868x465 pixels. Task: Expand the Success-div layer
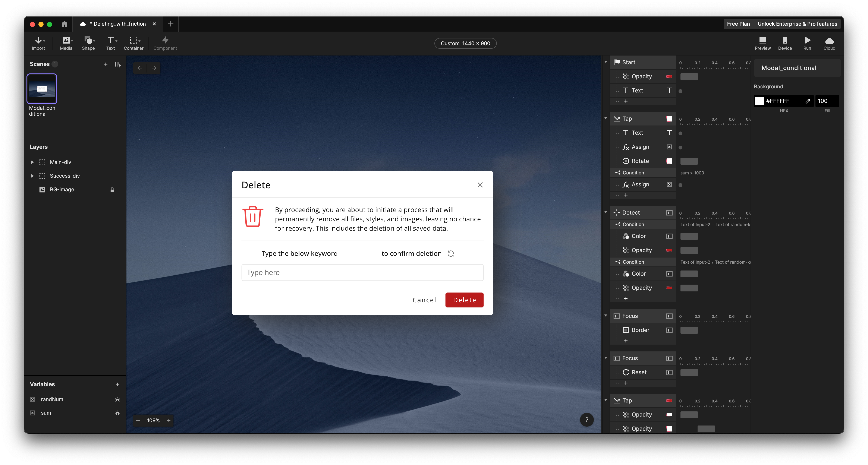32,176
